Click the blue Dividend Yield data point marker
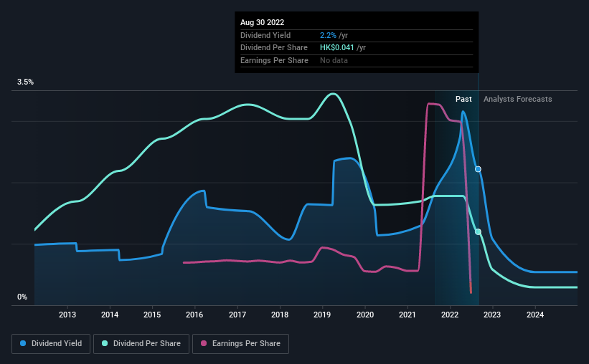589x364 pixels. pos(478,169)
